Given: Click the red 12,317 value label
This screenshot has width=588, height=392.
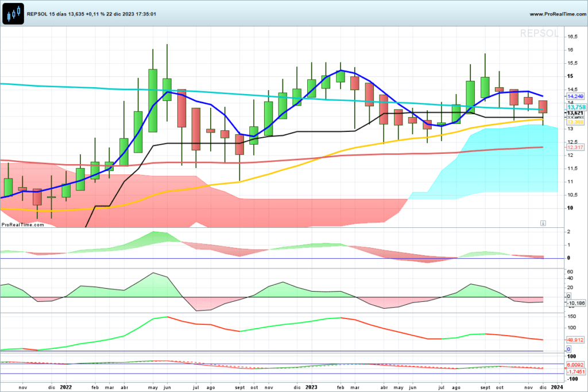Looking at the screenshot, I should (x=575, y=148).
